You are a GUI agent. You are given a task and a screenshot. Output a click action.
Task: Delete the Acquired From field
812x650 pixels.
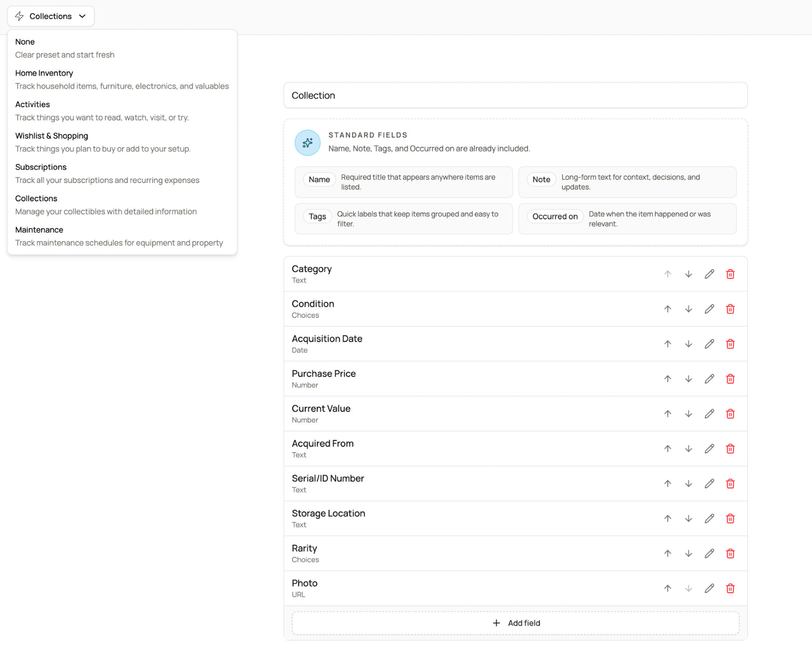(x=730, y=449)
